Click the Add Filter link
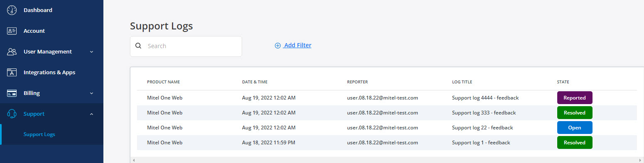 pyautogui.click(x=297, y=45)
